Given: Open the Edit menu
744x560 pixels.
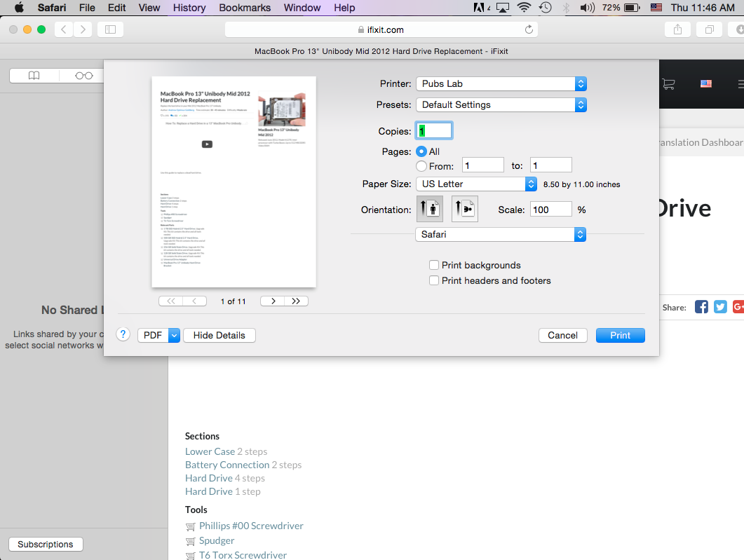Looking at the screenshot, I should (x=116, y=8).
